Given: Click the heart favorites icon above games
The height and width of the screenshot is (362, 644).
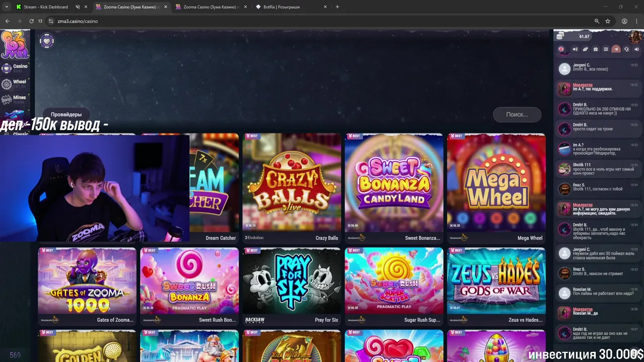Looking at the screenshot, I should [47, 41].
